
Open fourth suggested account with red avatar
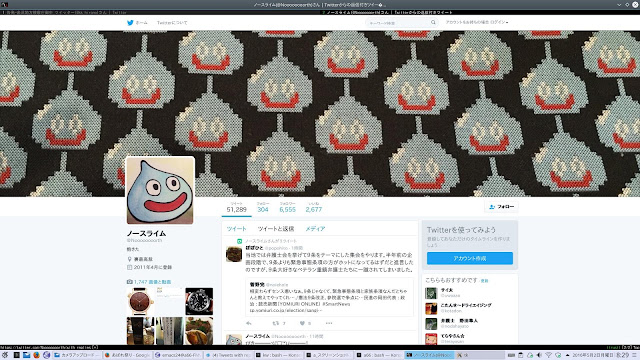tap(431, 339)
